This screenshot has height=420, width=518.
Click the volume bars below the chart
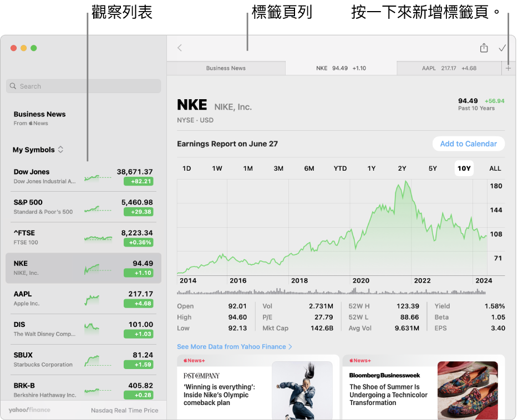331,291
